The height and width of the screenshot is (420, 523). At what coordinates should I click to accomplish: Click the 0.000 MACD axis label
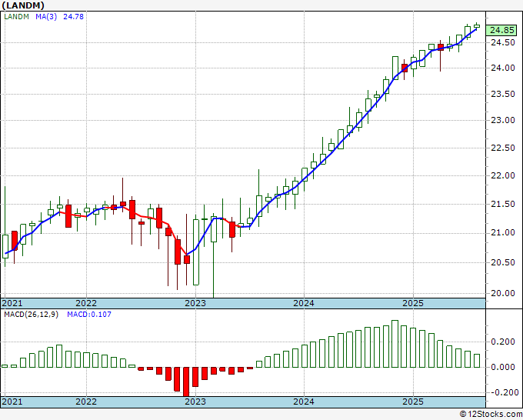[503, 367]
